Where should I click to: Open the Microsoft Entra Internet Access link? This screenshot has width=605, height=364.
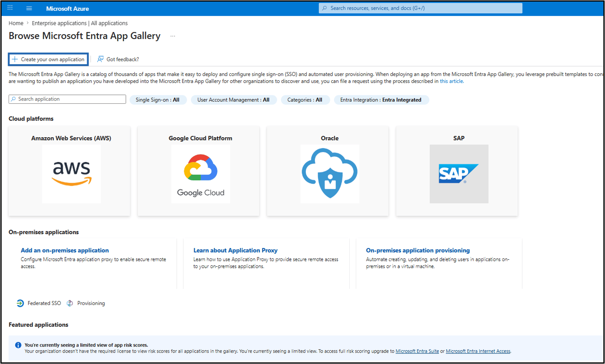[x=478, y=351]
